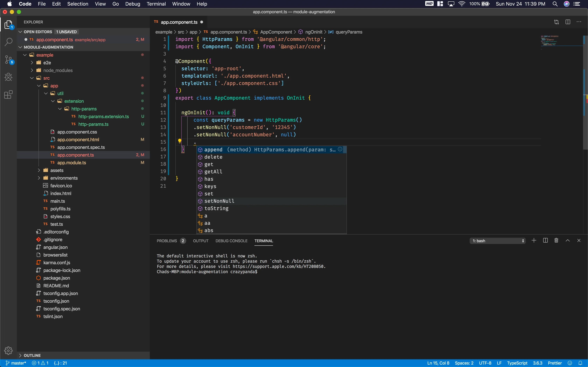Screen dimensions: 588x367
Task: Click the split editor right icon
Action: [568, 22]
